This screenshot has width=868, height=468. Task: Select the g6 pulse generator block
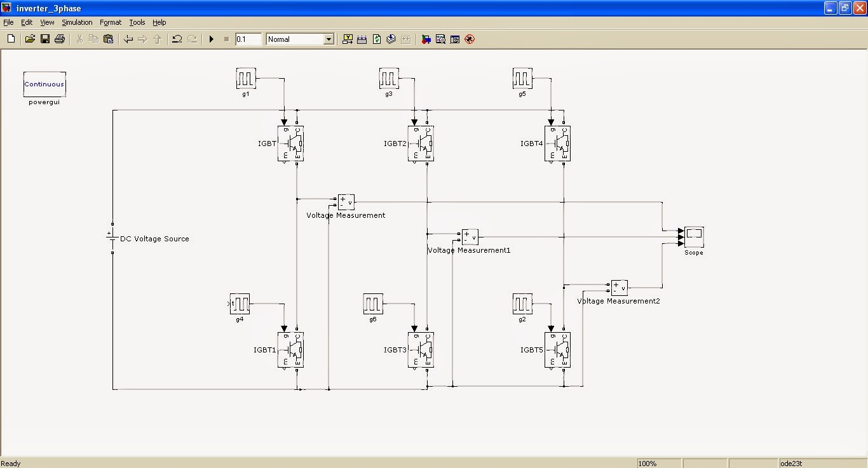click(373, 304)
